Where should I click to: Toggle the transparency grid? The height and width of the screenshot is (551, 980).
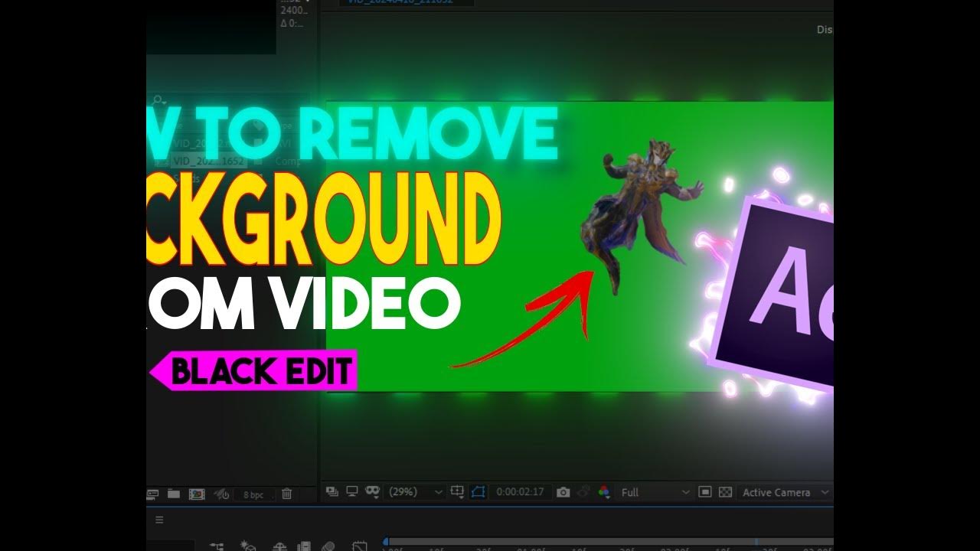pyautogui.click(x=726, y=492)
